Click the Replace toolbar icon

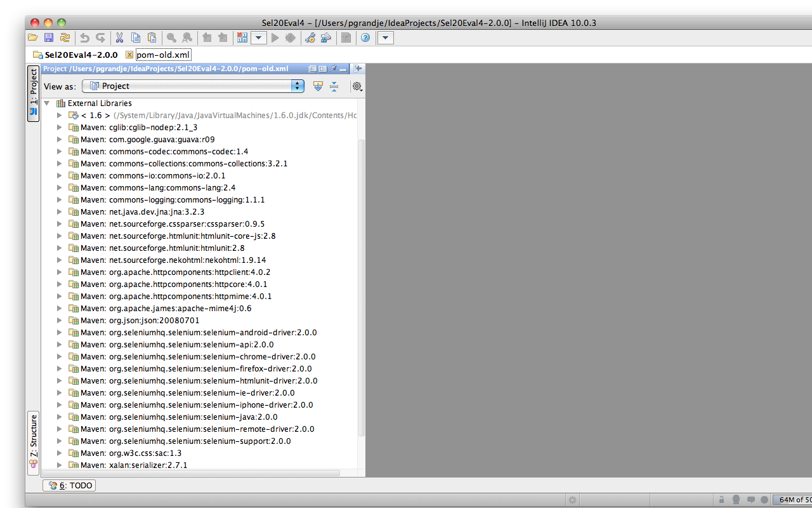point(187,38)
